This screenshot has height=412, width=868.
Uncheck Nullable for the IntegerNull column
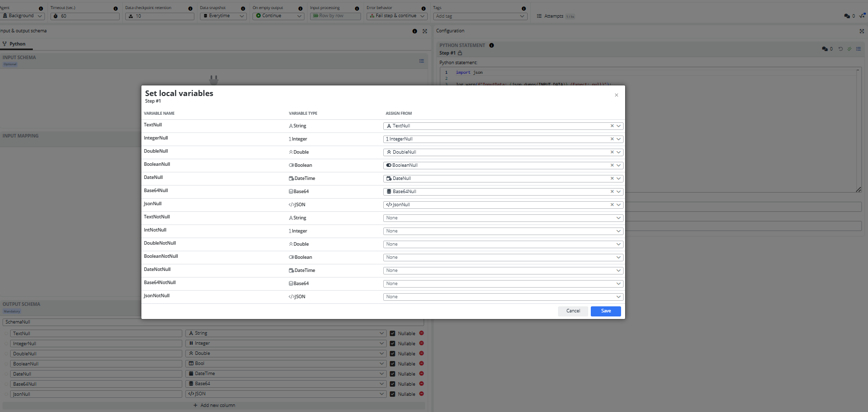tap(392, 344)
